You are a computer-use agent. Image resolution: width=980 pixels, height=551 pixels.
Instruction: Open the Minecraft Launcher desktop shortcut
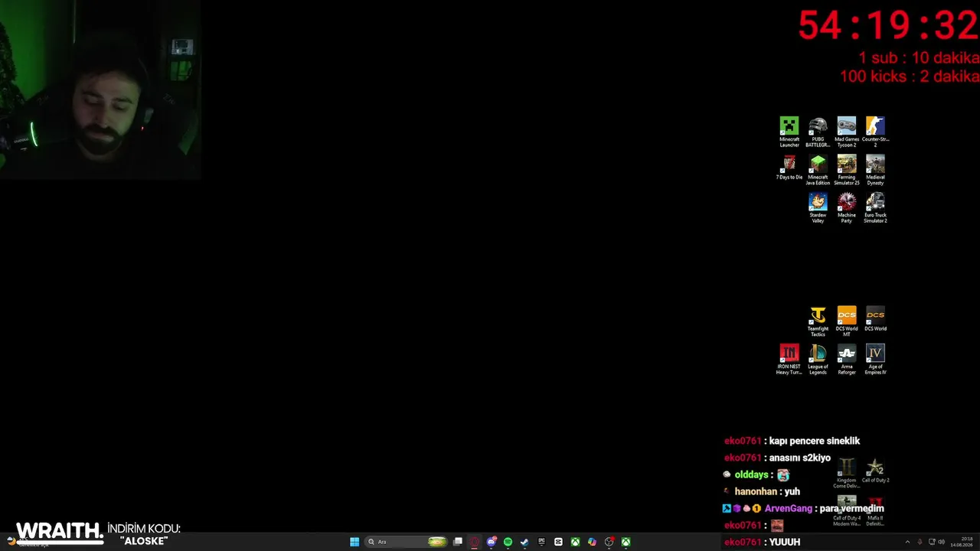(x=789, y=132)
